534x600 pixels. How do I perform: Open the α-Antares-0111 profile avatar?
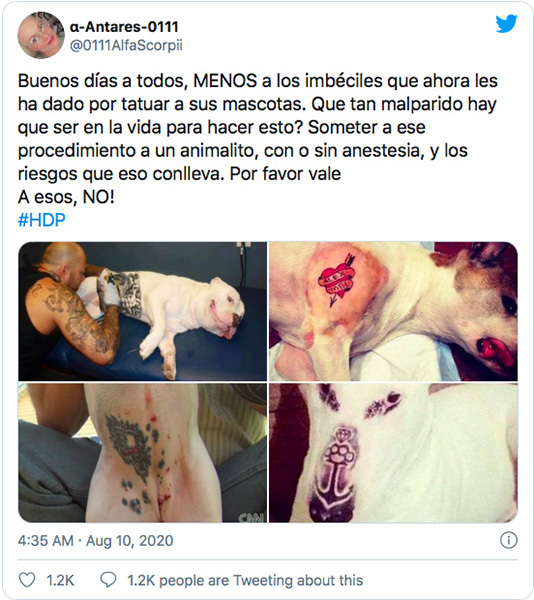point(41,35)
